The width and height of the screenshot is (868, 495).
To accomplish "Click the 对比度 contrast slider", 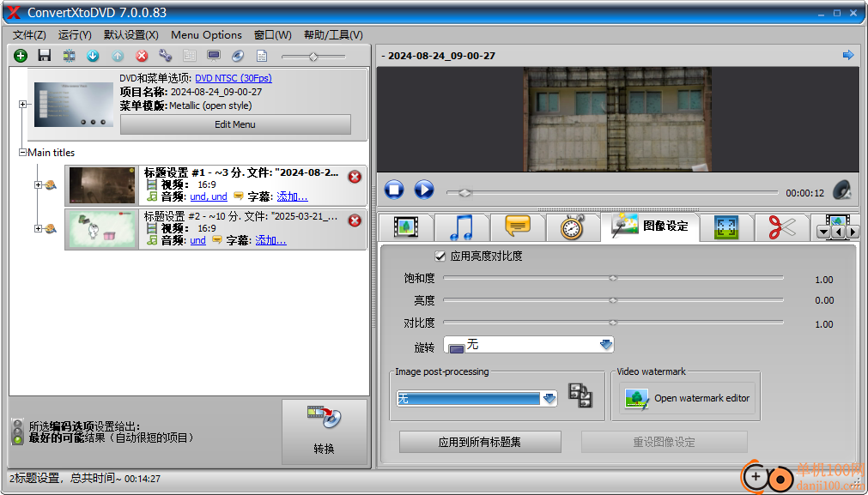I will pos(613,323).
